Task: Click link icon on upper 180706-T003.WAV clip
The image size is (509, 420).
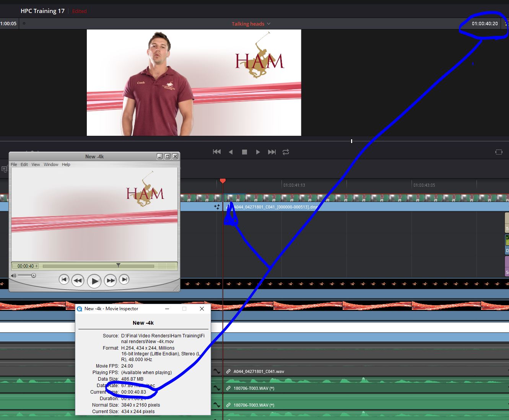Action: coord(228,388)
